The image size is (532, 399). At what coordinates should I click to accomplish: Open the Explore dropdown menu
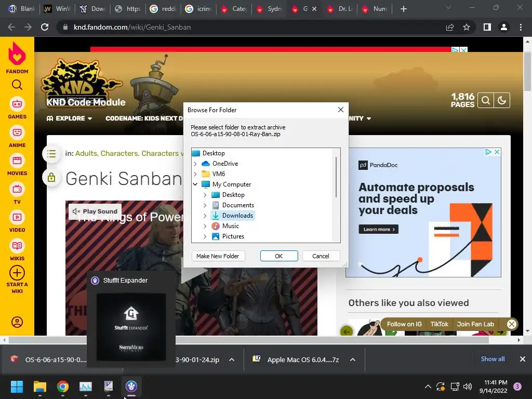point(69,118)
